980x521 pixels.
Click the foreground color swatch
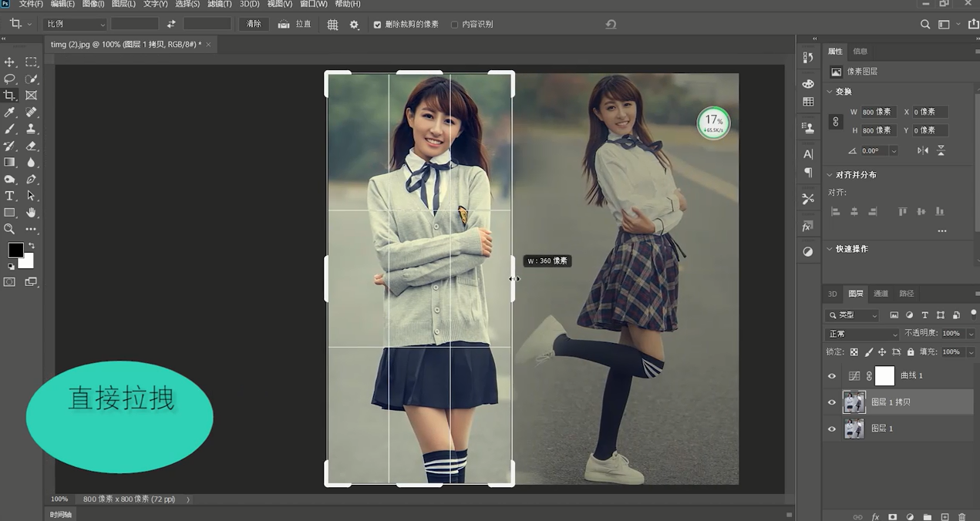15,250
